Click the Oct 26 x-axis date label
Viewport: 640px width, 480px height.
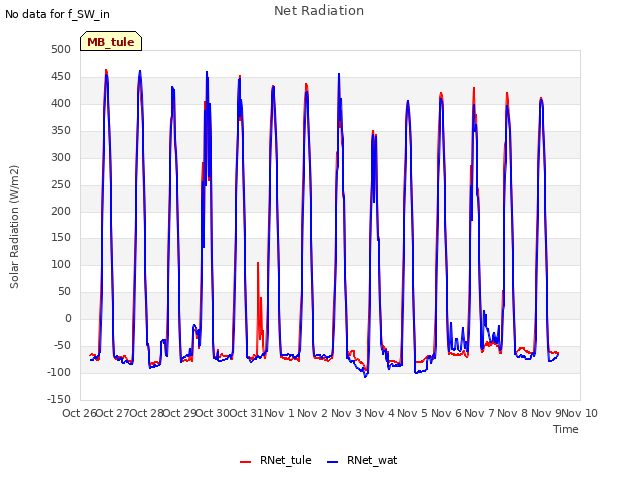click(x=79, y=413)
